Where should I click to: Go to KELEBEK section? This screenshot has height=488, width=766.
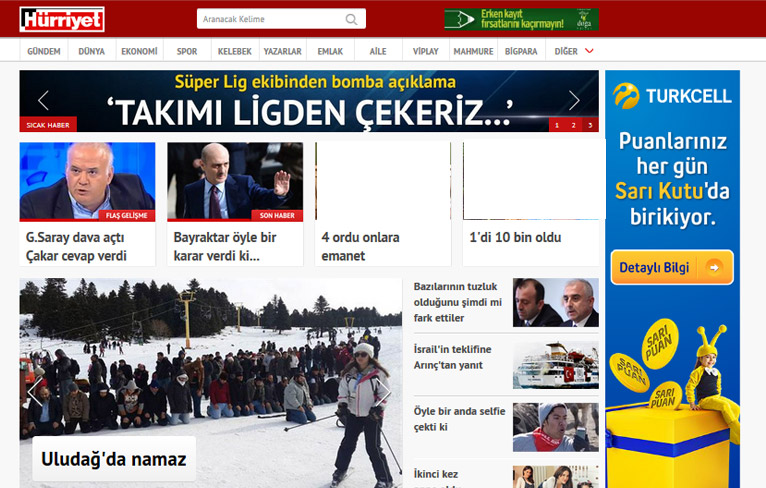(234, 51)
